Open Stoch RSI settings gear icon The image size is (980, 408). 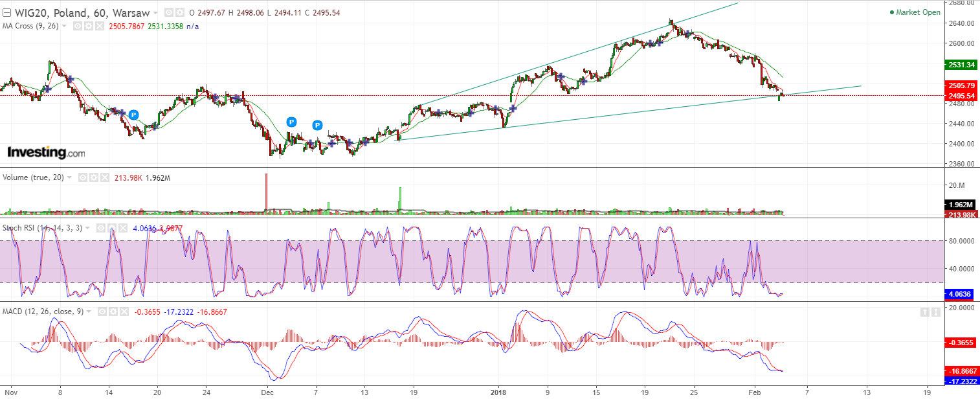112,228
